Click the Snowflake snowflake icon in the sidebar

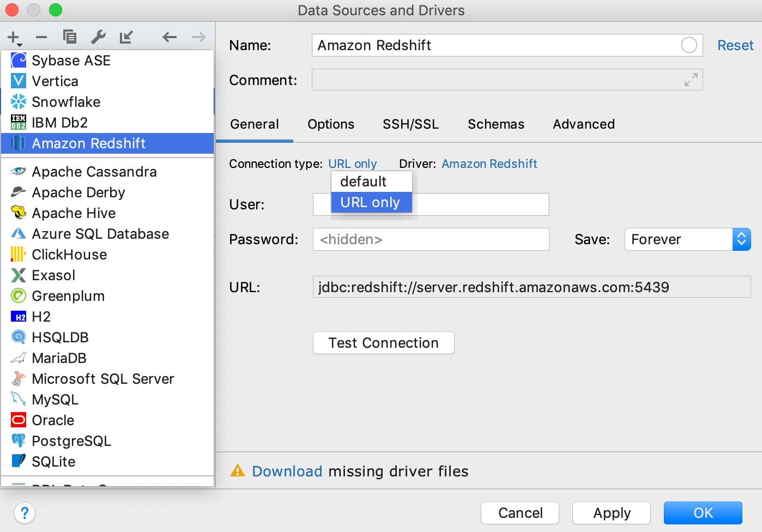[18, 101]
